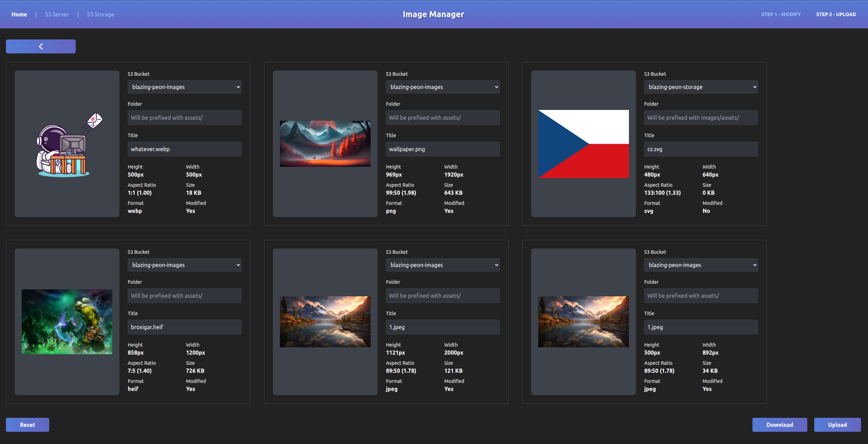Image resolution: width=868 pixels, height=444 pixels.
Task: Switch to Step 2 - Upload
Action: pyautogui.click(x=836, y=14)
